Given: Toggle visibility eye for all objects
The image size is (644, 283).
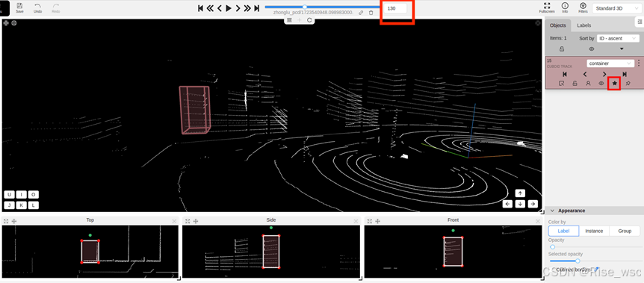Looking at the screenshot, I should (592, 49).
